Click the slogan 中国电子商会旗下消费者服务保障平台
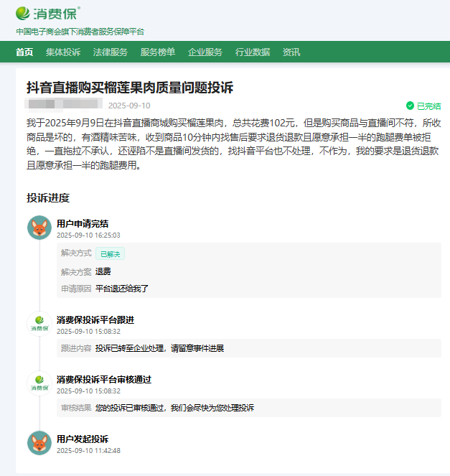Screen dimensions: 450x476 click(x=80, y=32)
